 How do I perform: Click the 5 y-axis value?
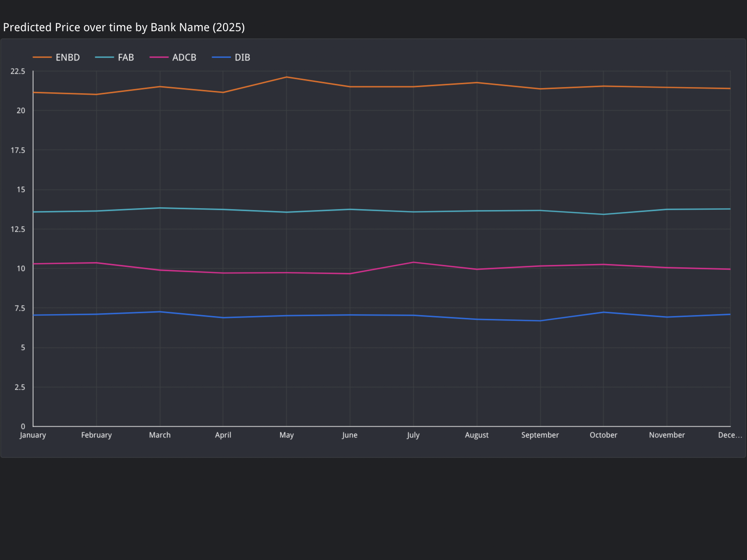click(23, 348)
